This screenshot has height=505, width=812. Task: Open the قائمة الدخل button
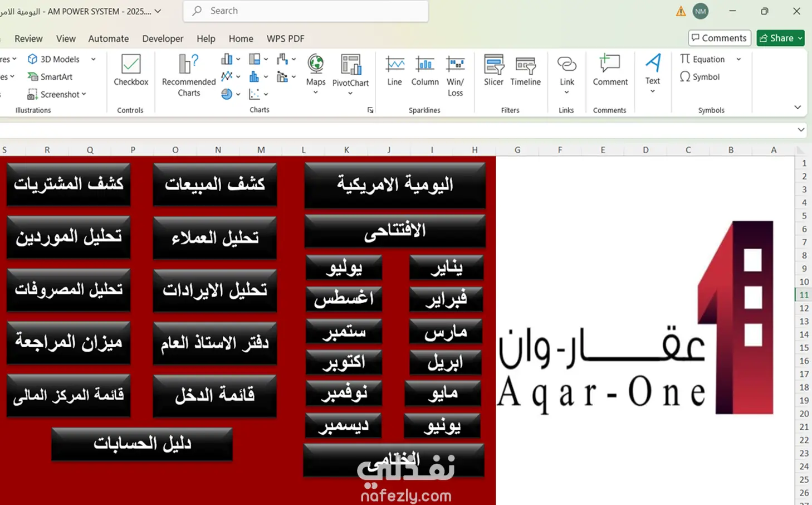pos(214,395)
